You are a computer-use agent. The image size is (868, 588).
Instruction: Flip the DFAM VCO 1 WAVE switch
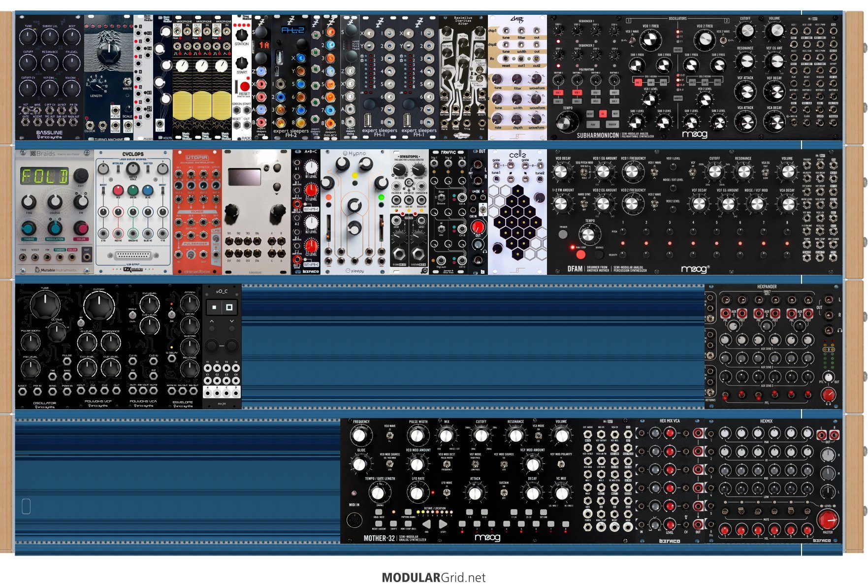(x=654, y=172)
